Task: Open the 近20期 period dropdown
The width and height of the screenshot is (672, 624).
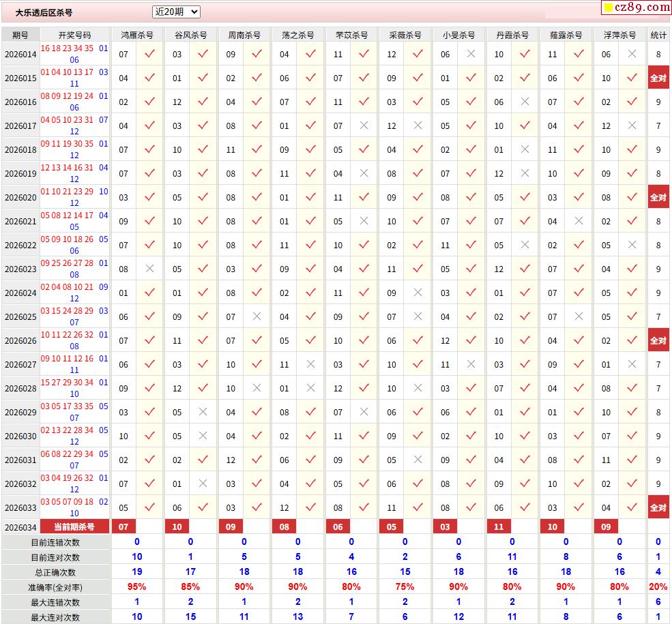Action: coord(176,12)
